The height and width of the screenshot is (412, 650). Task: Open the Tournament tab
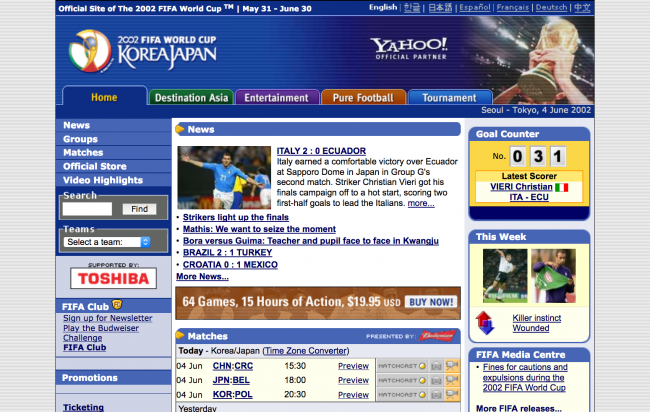(449, 98)
